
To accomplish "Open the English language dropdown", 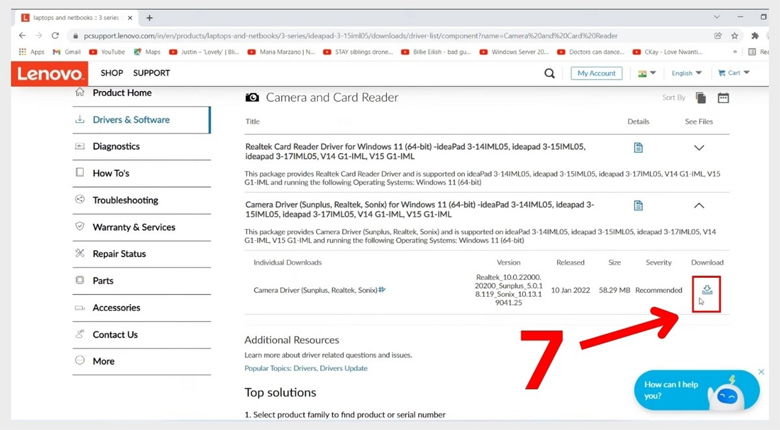I will click(x=686, y=73).
